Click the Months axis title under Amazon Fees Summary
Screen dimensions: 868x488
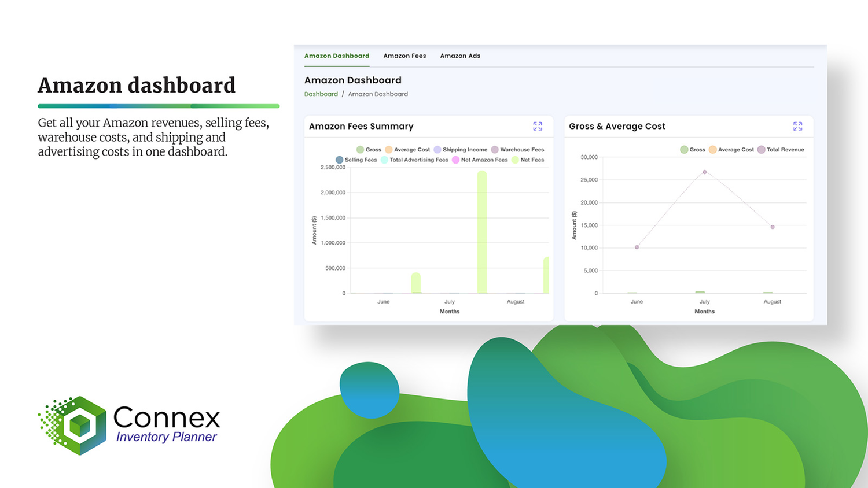(x=450, y=312)
